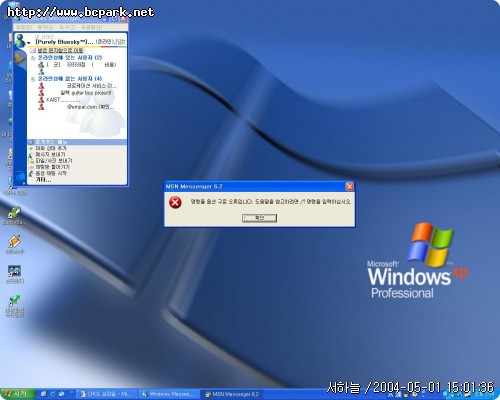Open the status dropdown arrow beside the display name

[x=29, y=43]
